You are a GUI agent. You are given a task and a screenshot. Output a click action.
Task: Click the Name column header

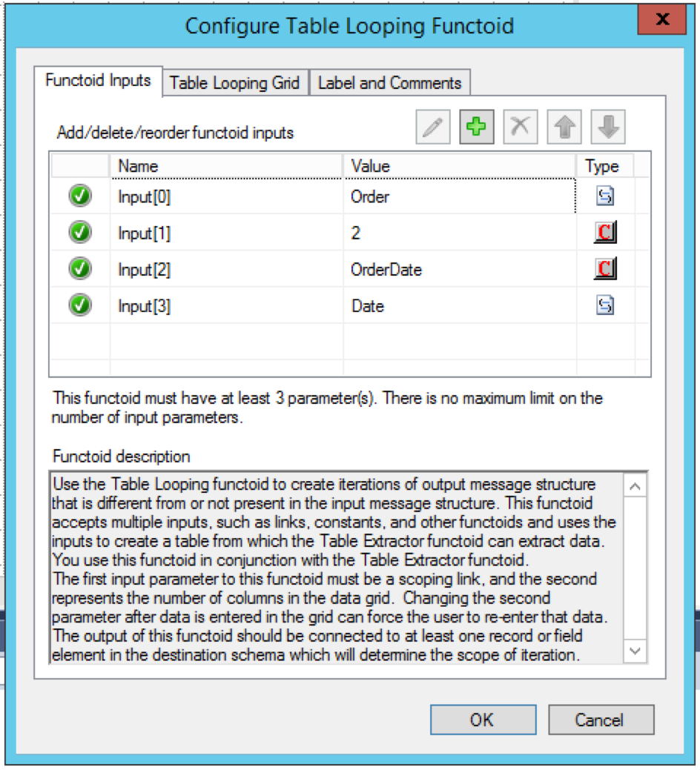point(226,166)
